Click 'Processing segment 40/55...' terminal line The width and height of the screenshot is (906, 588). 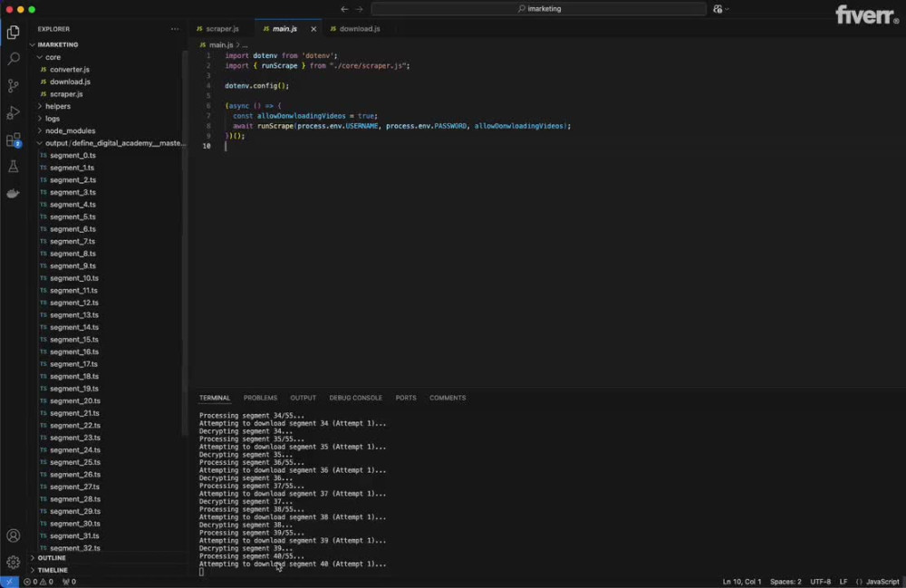[x=251, y=556]
